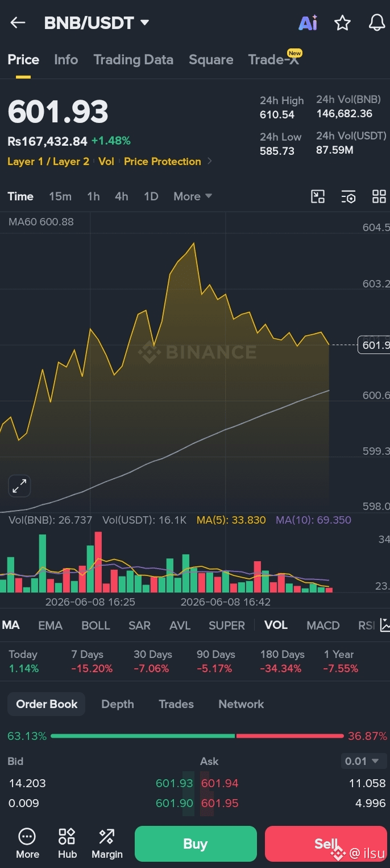390x868 pixels.
Task: Add BNB/USDT to favorites star
Action: 342,23
